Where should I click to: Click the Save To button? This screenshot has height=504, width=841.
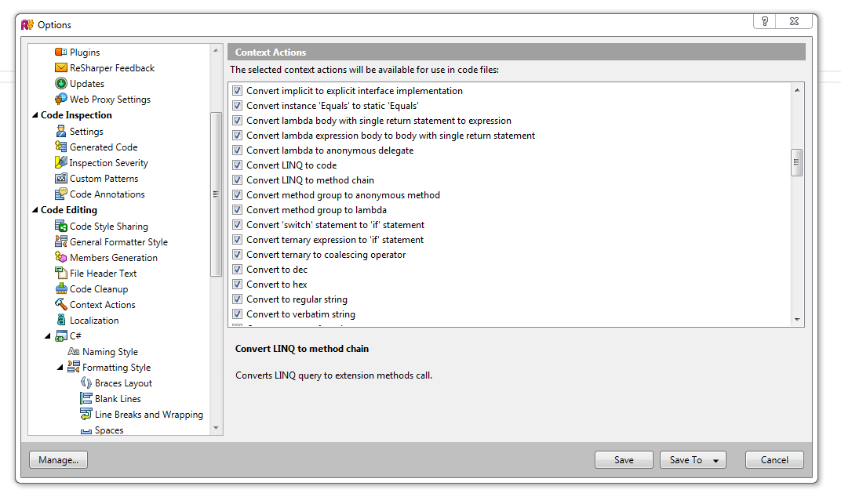coord(693,459)
